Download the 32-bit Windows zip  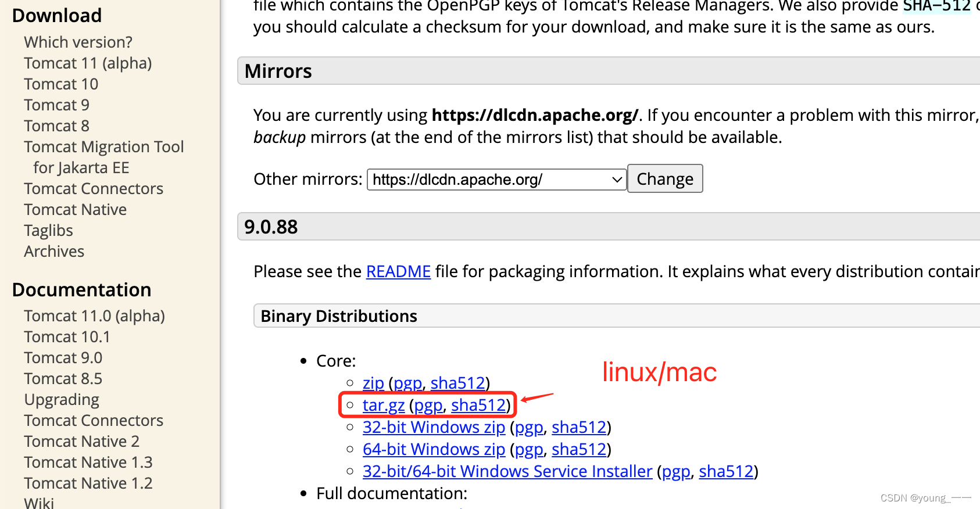click(434, 428)
